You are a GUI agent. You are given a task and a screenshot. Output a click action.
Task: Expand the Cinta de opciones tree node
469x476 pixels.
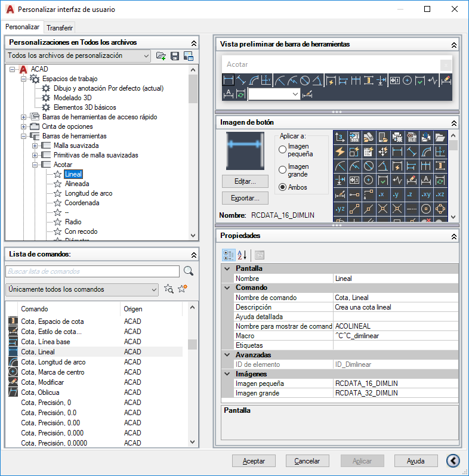tap(24, 126)
